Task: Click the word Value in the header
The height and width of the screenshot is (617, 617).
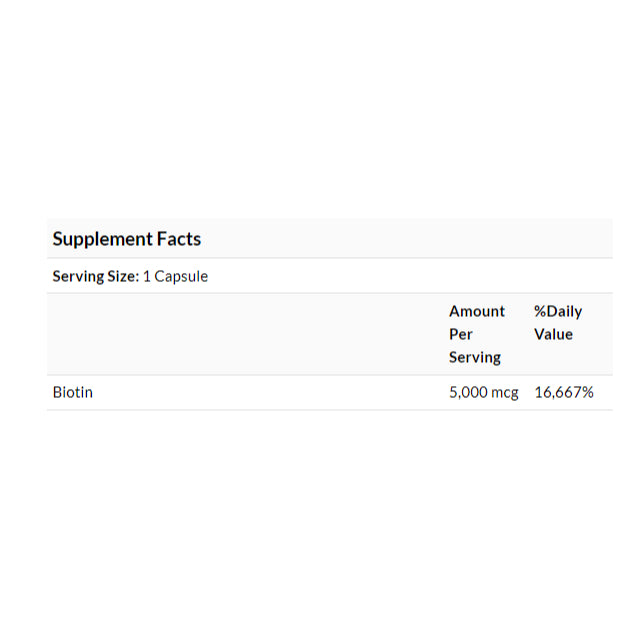Action: click(553, 334)
